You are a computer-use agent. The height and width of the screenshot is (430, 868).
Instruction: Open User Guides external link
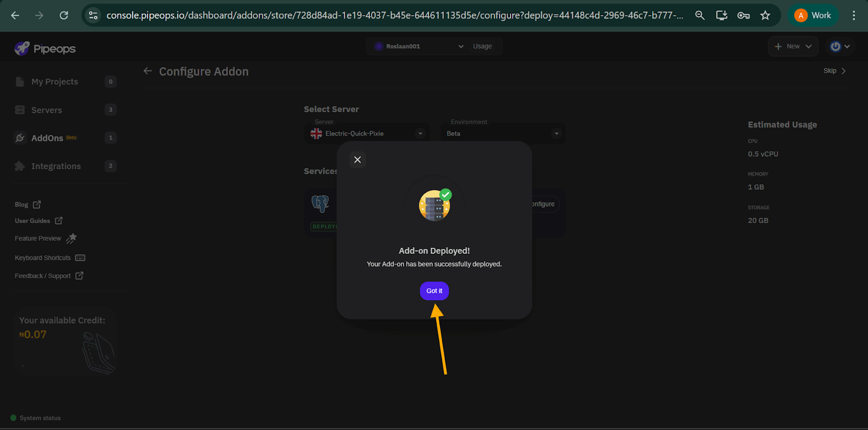point(39,221)
